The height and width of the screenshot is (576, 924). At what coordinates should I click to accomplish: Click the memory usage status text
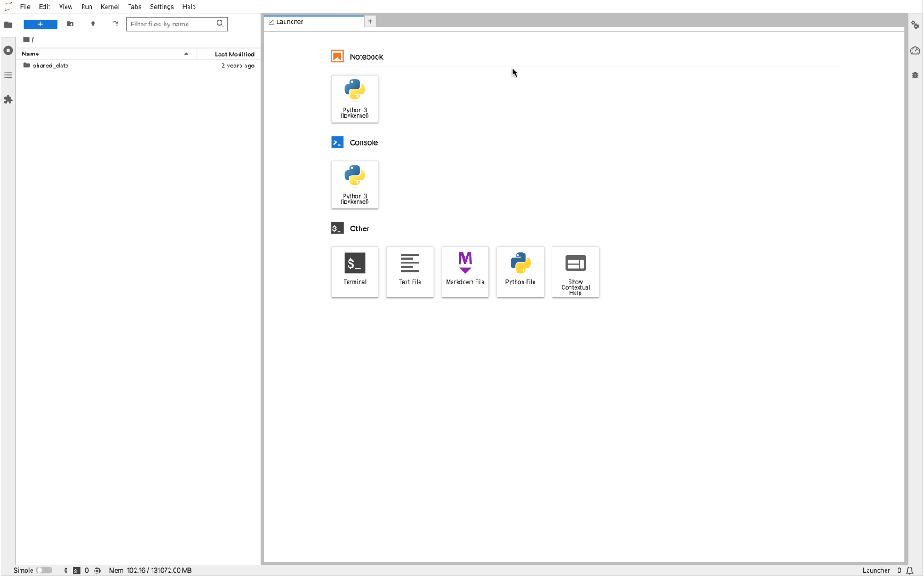(150, 570)
